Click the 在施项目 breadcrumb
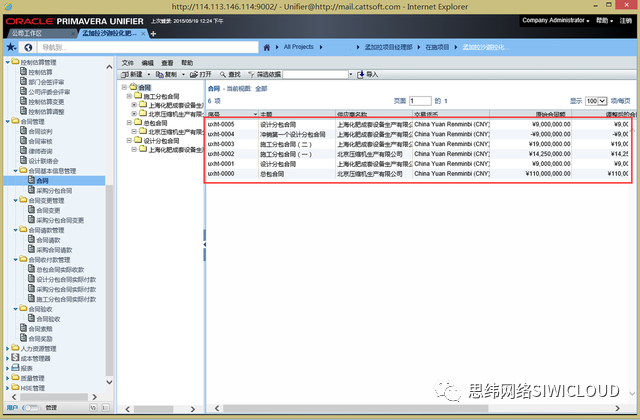Viewport: 640px width, 420px height. tap(437, 47)
